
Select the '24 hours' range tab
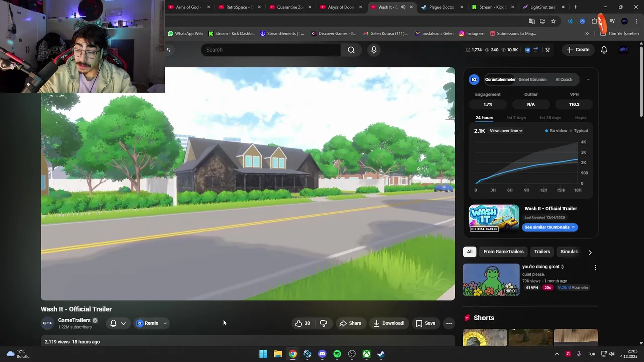(x=484, y=118)
